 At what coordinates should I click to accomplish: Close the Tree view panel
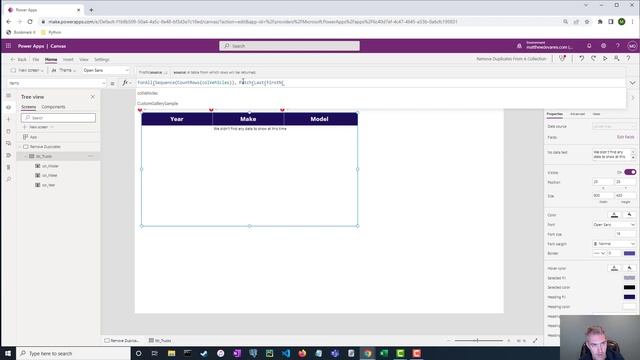tap(93, 97)
